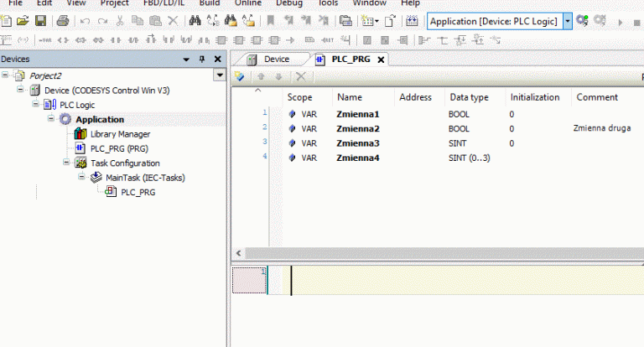
Task: Click the Open file toolbar icon
Action: click(23, 20)
